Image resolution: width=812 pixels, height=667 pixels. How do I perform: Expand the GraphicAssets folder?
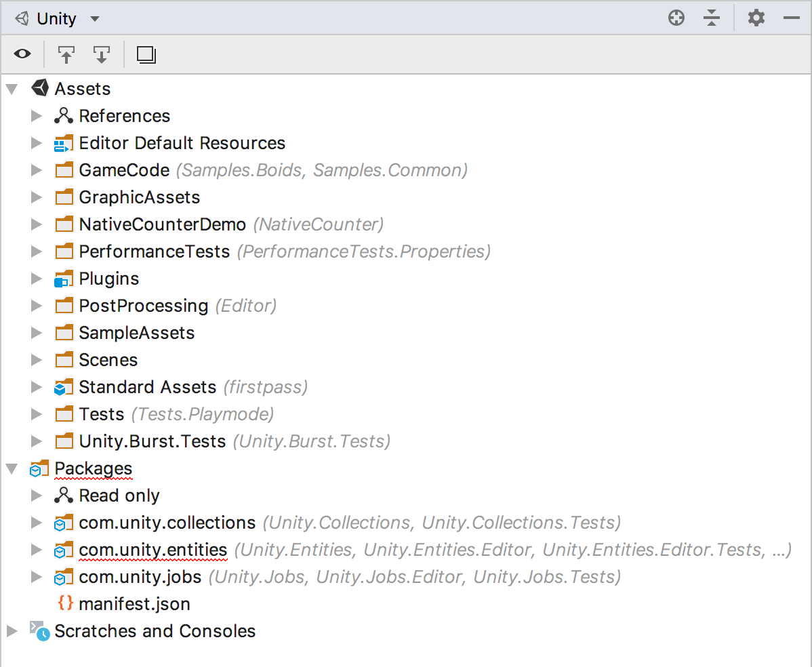pyautogui.click(x=36, y=197)
